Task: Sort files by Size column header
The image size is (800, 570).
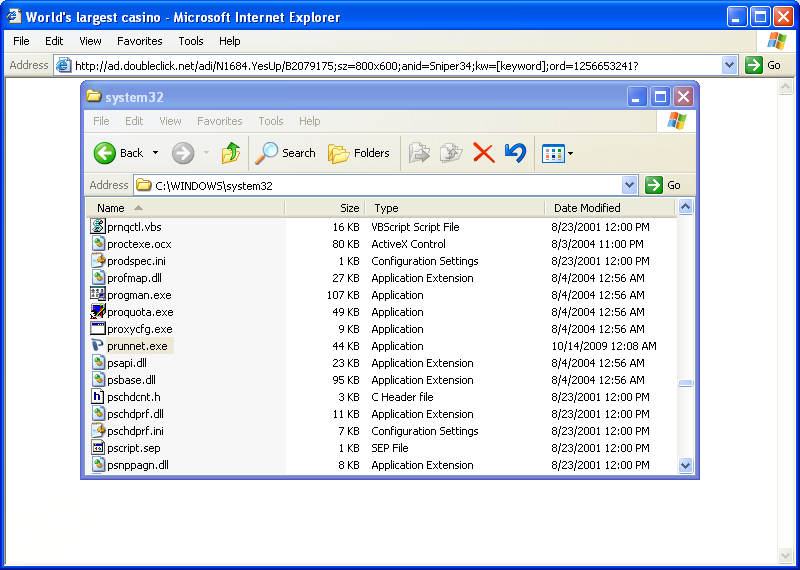Action: coord(325,208)
